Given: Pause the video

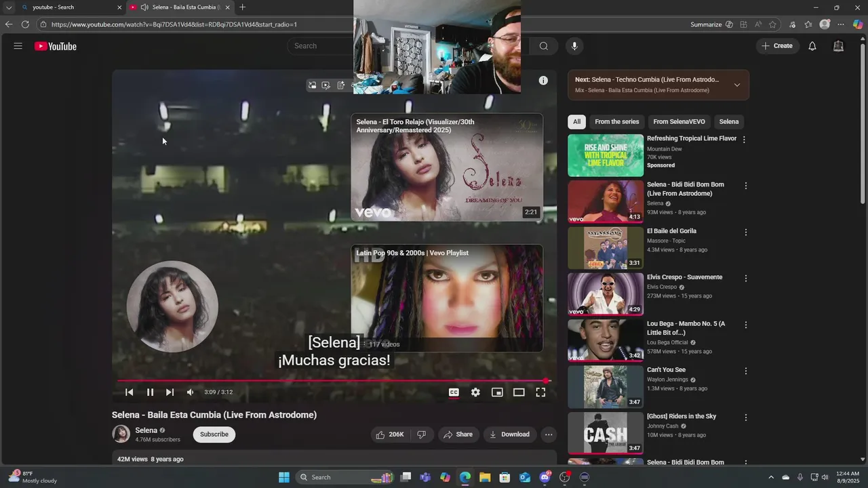Looking at the screenshot, I should click(150, 392).
